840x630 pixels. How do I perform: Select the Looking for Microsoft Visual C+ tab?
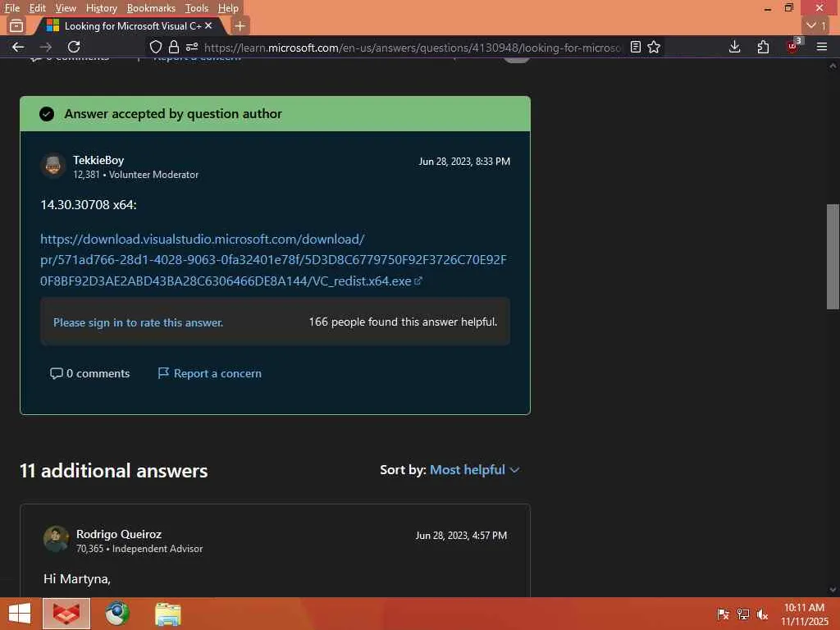[x=131, y=25]
